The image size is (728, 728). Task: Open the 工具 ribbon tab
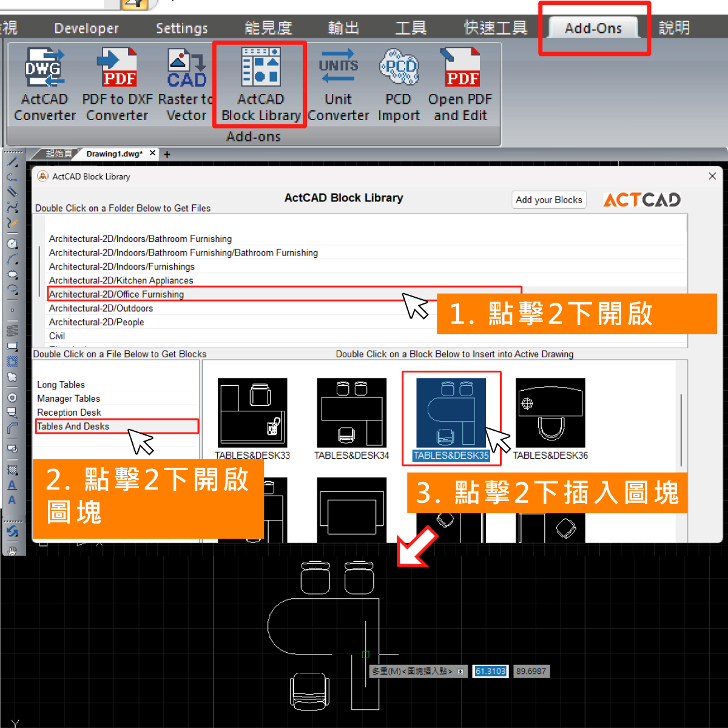[x=411, y=29]
